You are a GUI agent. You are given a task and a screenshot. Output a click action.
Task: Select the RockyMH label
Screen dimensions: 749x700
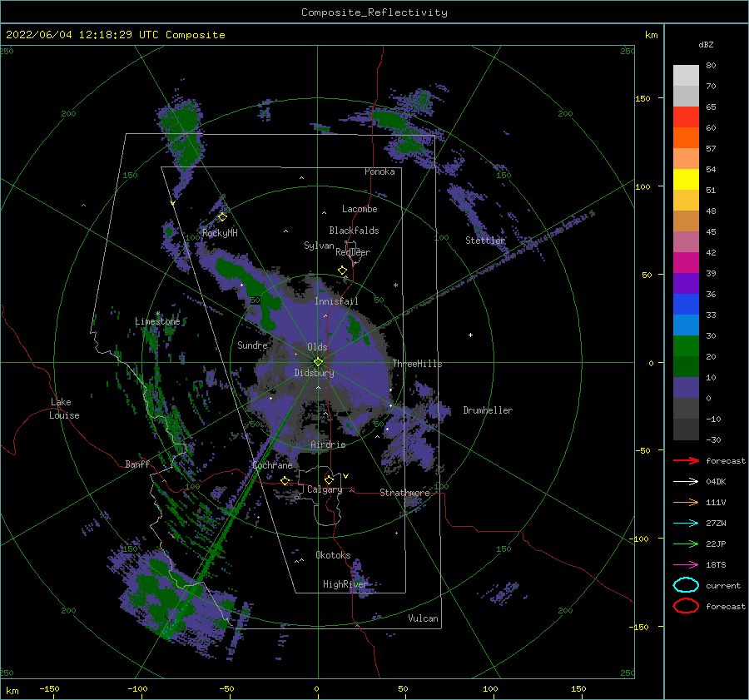pos(220,233)
